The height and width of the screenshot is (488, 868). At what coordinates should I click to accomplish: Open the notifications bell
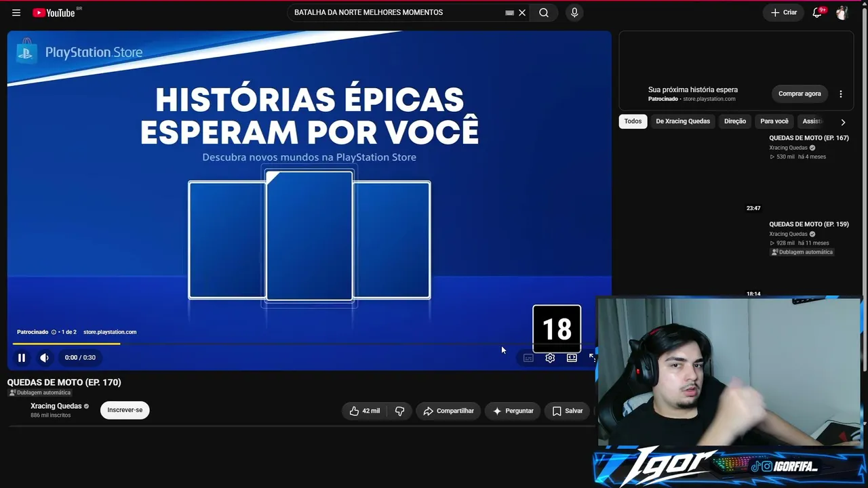coord(818,13)
